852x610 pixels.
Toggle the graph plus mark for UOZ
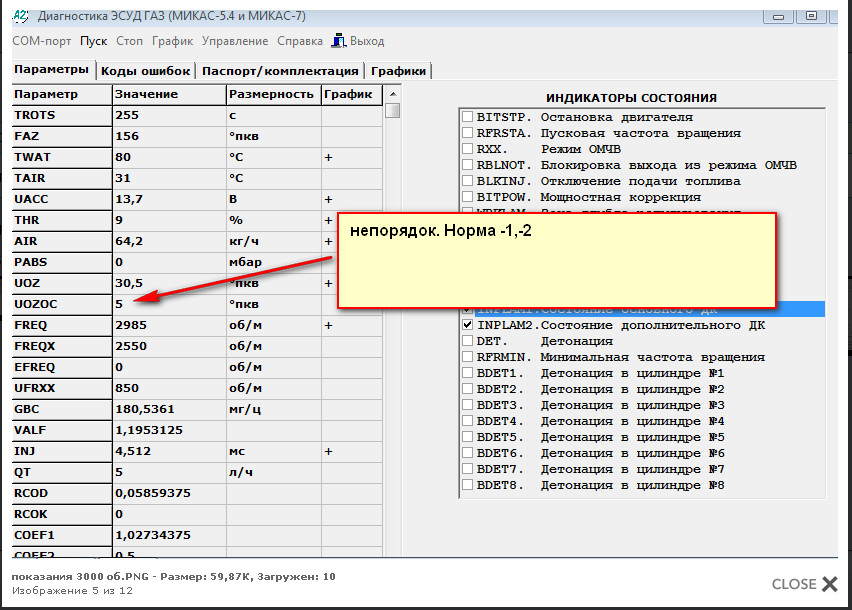pyautogui.click(x=328, y=284)
